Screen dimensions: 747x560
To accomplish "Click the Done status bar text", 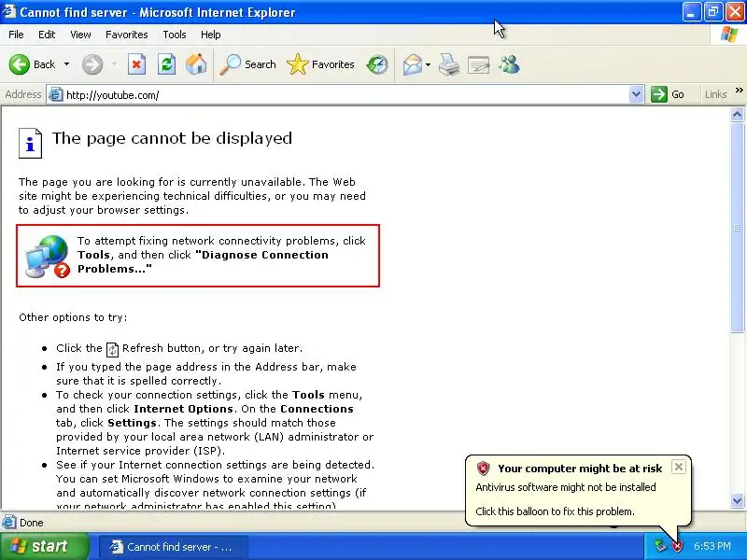I will 32,523.
